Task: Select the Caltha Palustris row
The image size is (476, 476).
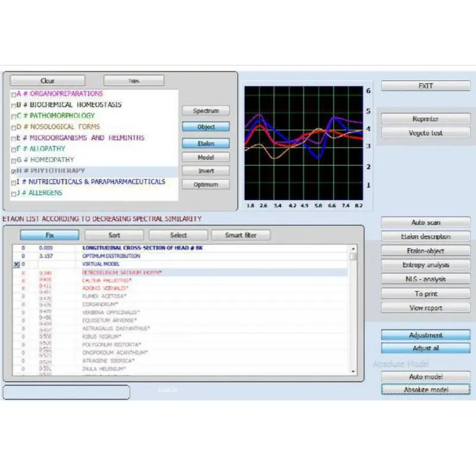Action: [180, 280]
